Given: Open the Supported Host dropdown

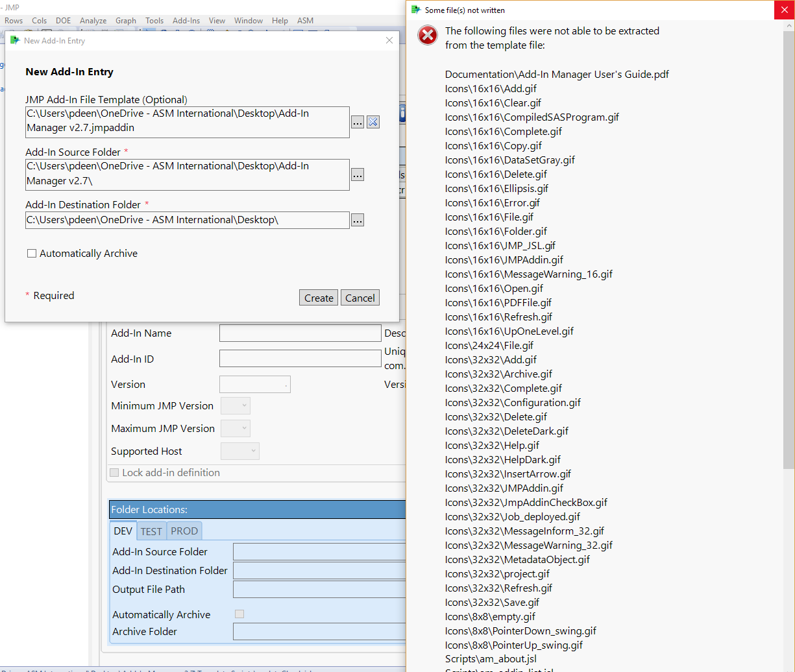Looking at the screenshot, I should (x=240, y=451).
